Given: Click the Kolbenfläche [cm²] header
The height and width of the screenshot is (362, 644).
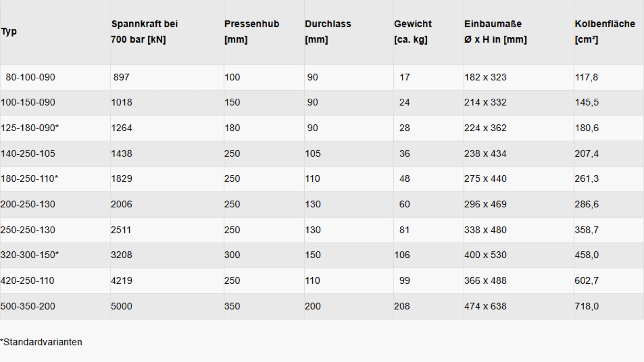Looking at the screenshot, I should tap(605, 32).
